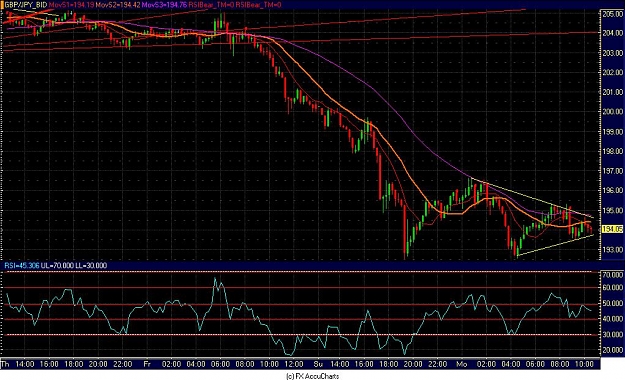Click the 196.00 price axis label
625x380 pixels.
point(612,191)
